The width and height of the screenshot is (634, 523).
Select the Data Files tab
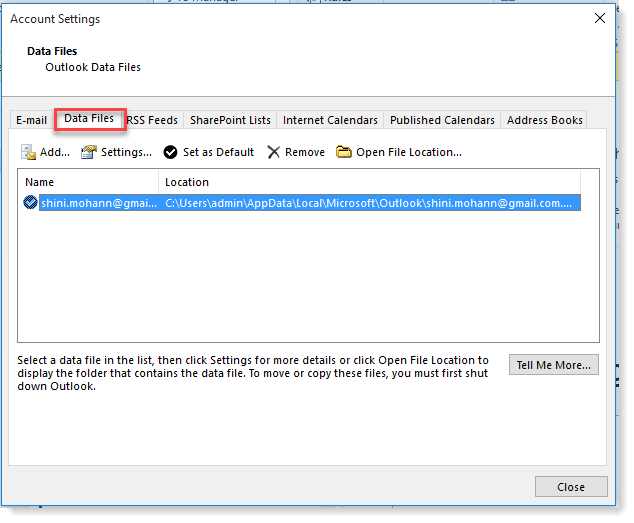tap(89, 119)
